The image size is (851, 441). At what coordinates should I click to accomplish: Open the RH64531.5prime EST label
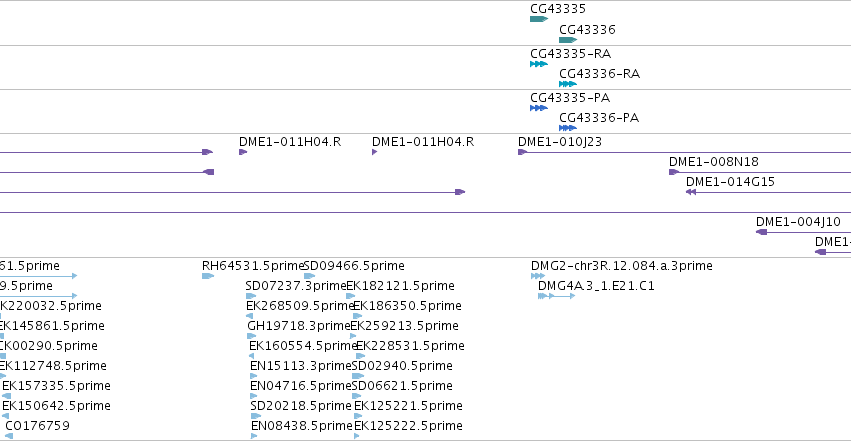pyautogui.click(x=253, y=266)
